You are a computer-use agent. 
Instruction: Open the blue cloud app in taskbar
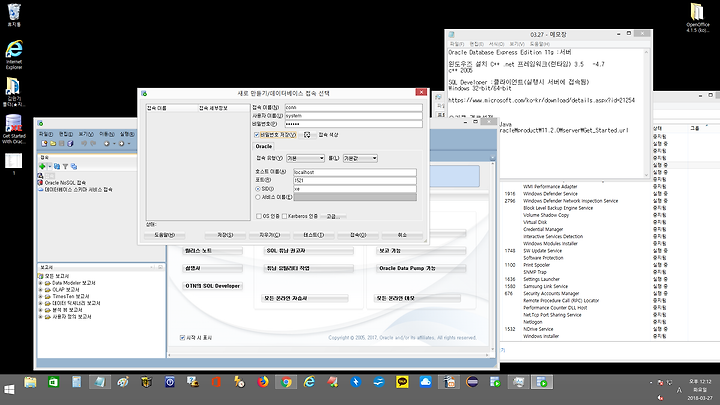pyautogui.click(x=426, y=382)
